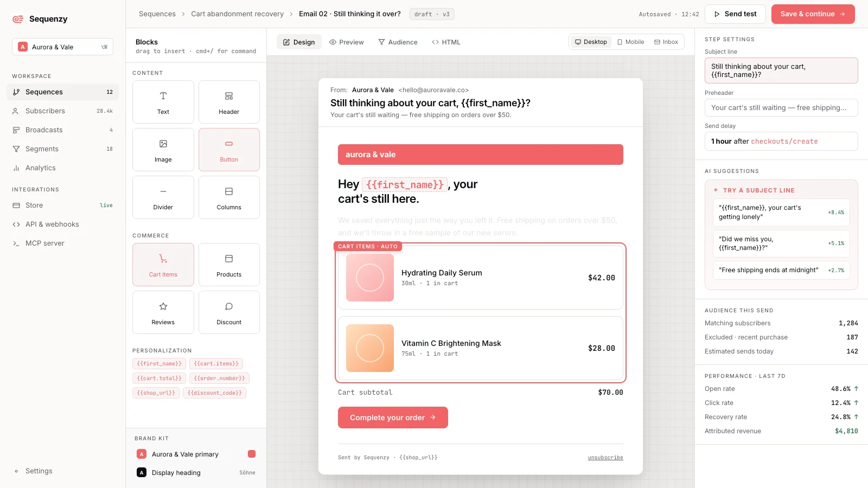Insert a Divider block

(x=163, y=197)
